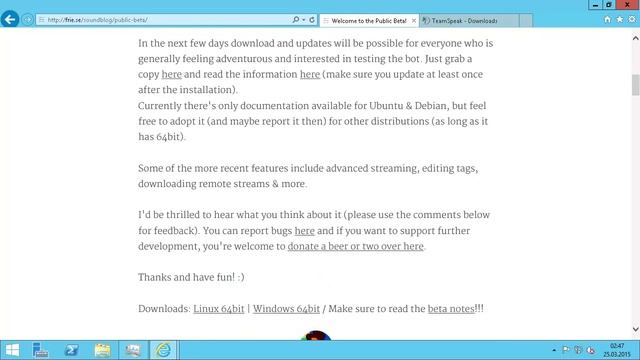
Task: Open the address bar dropdown arrow
Action: point(304,20)
